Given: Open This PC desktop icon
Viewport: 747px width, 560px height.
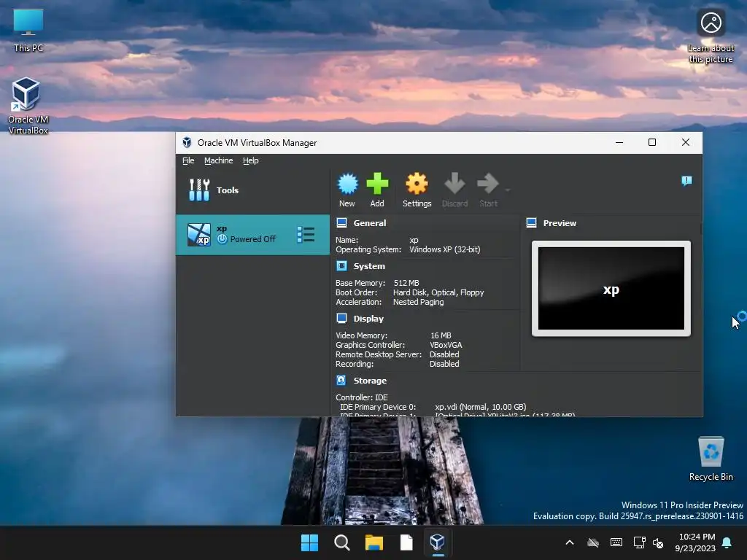Looking at the screenshot, I should [28, 29].
